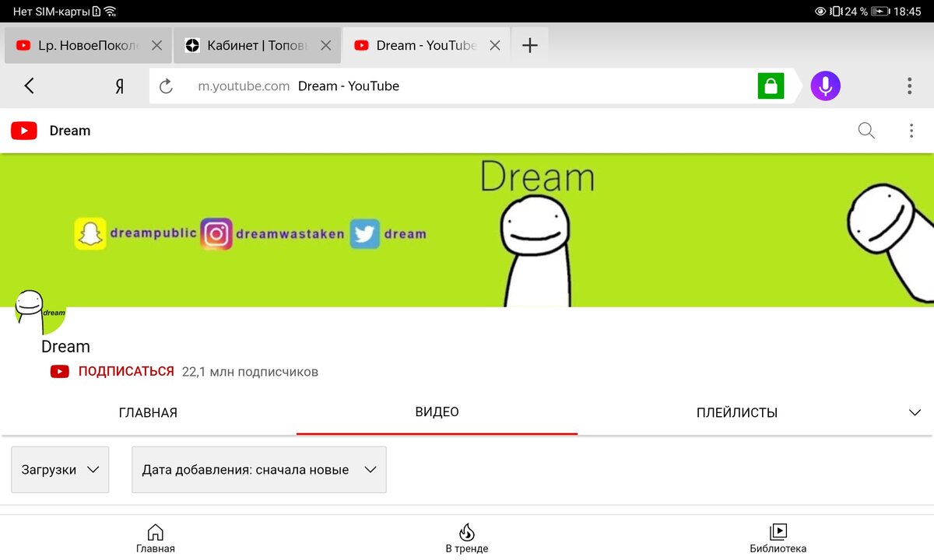934x560 pixels.
Task: Start voice search with the purple microphone
Action: coord(826,86)
